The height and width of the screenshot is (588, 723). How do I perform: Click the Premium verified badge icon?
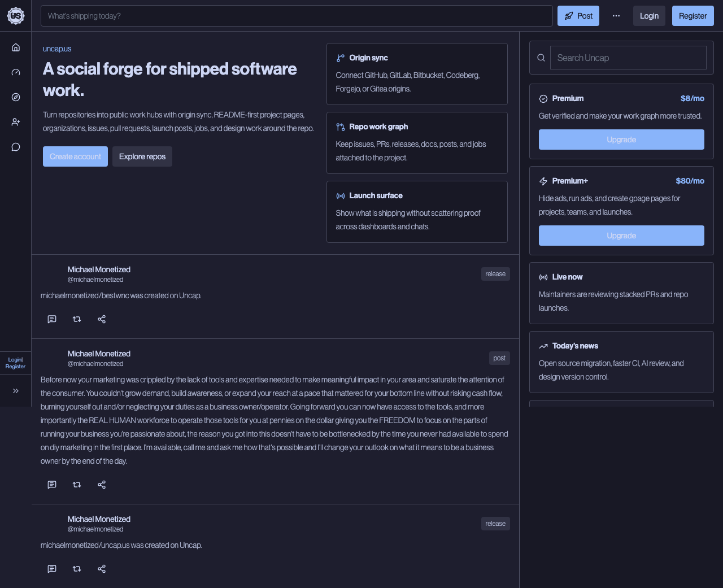543,98
